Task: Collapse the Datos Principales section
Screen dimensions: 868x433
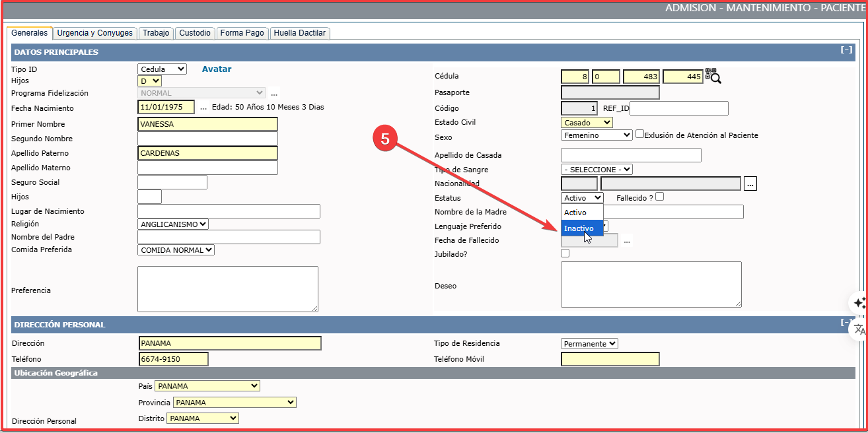Action: (x=846, y=50)
